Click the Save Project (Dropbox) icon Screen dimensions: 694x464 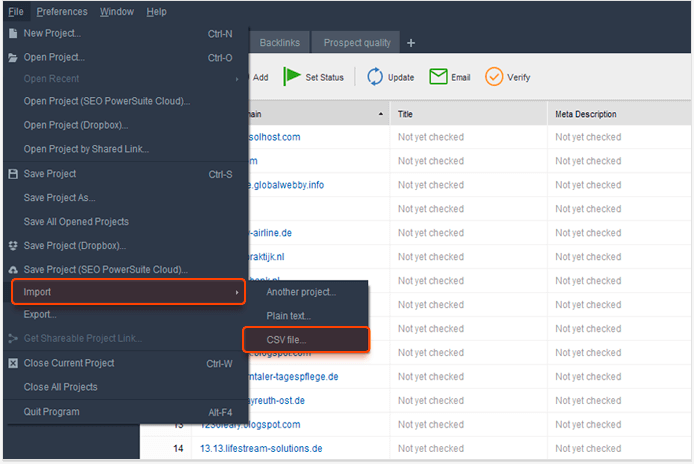[x=13, y=246]
